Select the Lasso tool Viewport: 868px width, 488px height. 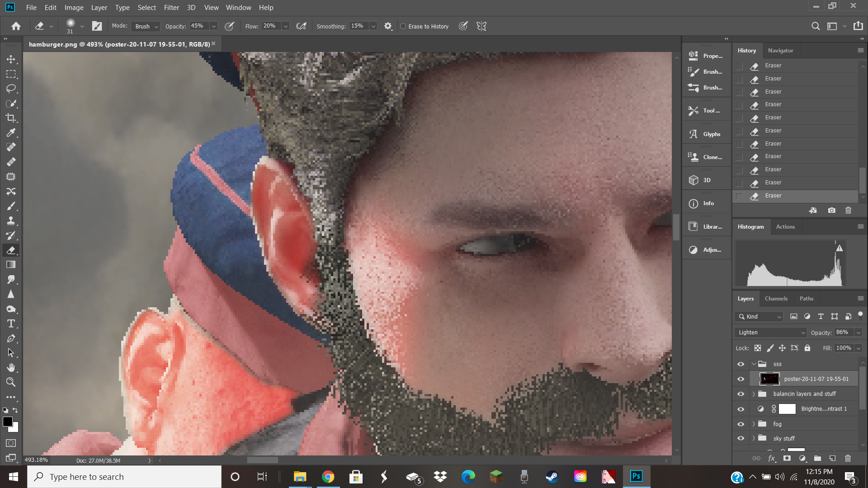tap(11, 89)
